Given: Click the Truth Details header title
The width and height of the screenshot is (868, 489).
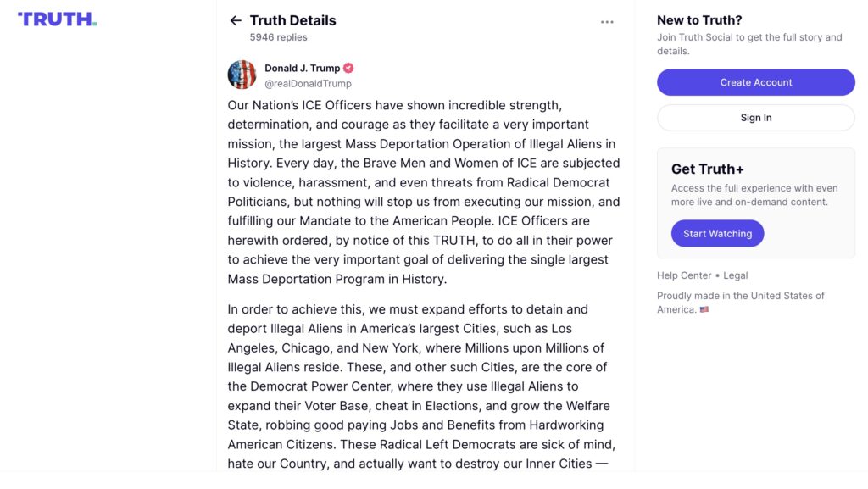Looking at the screenshot, I should (292, 20).
